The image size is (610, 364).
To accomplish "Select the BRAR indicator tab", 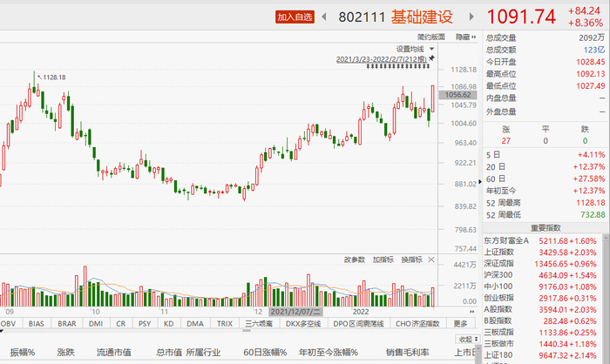I will [67, 324].
